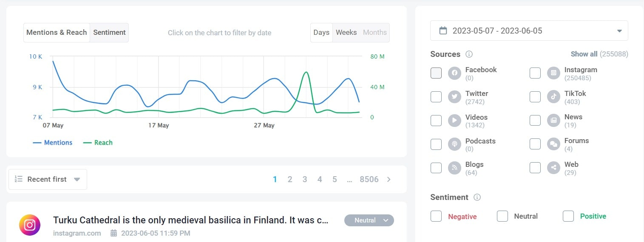This screenshot has width=644, height=242.
Task: Click the Instagram source icon
Action: tap(553, 73)
